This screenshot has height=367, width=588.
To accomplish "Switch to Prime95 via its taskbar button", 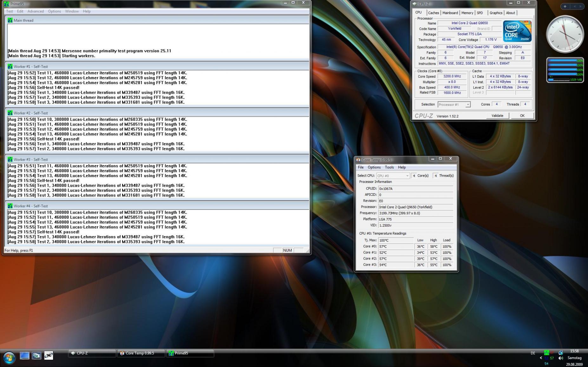I will (x=190, y=353).
